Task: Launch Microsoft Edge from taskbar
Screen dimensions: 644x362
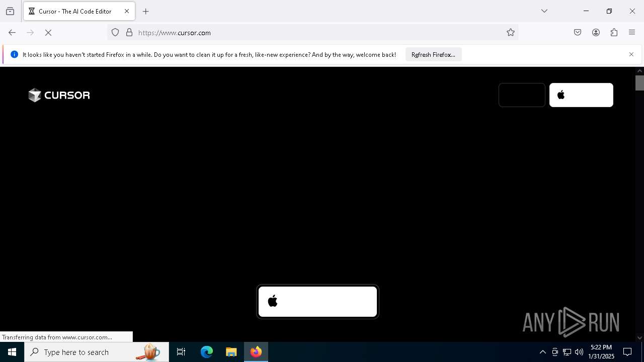Action: pyautogui.click(x=207, y=352)
